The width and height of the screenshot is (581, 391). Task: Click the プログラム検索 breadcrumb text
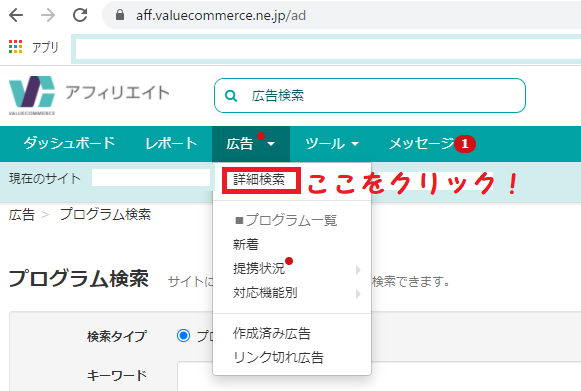105,214
